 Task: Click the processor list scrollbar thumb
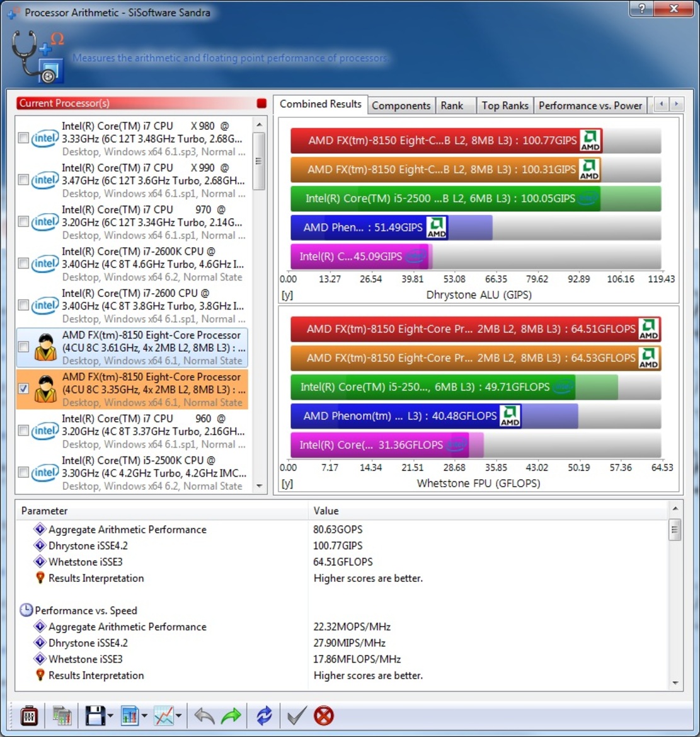(259, 161)
